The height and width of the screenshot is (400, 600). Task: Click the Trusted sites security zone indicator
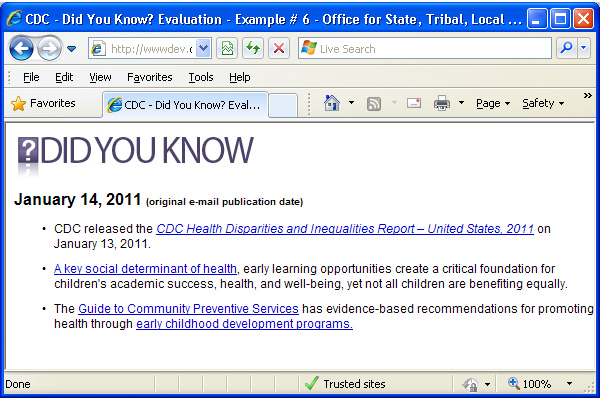point(345,384)
